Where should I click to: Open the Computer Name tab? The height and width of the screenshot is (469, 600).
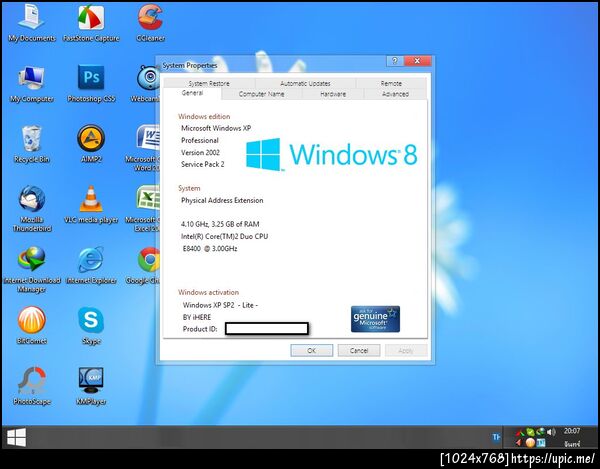[261, 94]
